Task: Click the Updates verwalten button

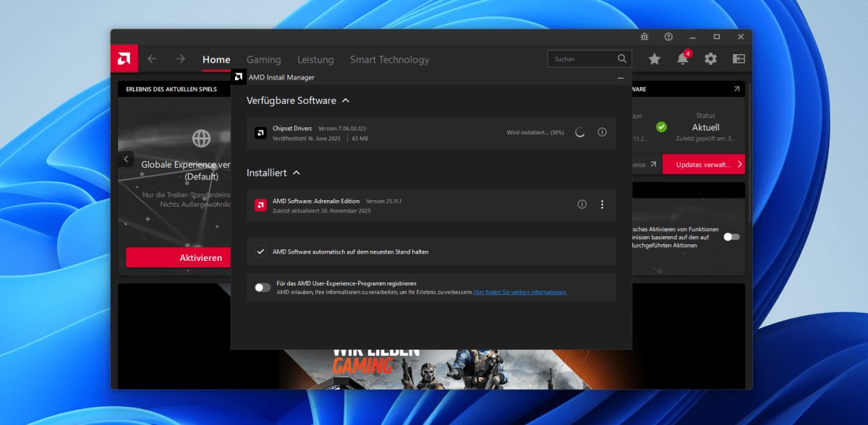Action: [x=702, y=164]
